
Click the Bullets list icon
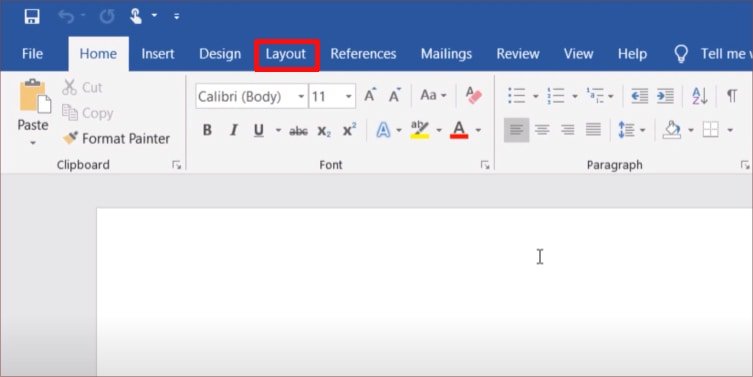[x=517, y=96]
